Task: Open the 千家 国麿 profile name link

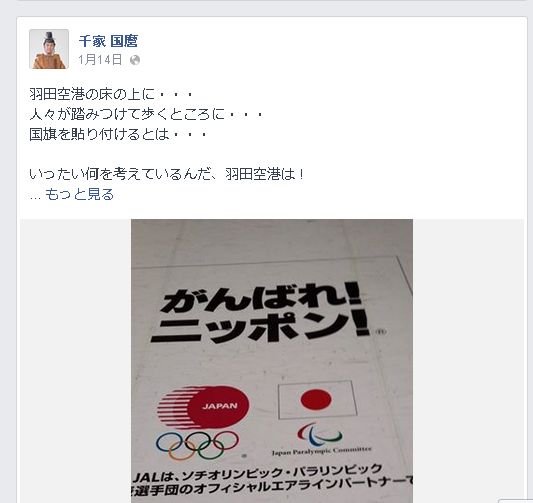Action: [x=108, y=41]
